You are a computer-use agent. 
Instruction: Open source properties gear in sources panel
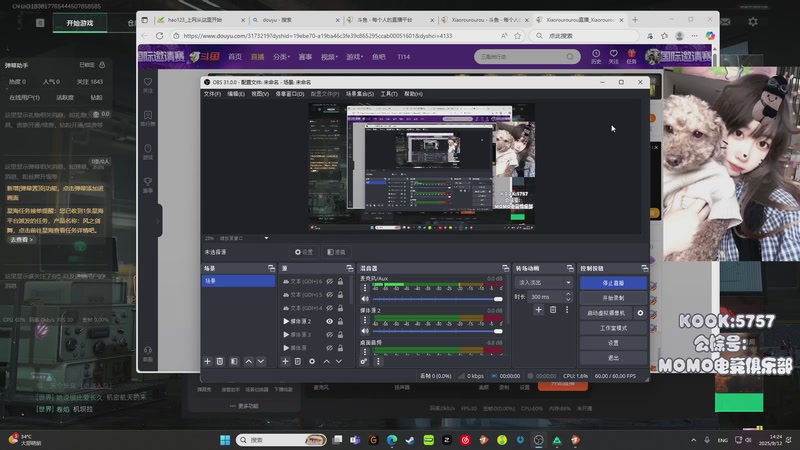coord(312,361)
